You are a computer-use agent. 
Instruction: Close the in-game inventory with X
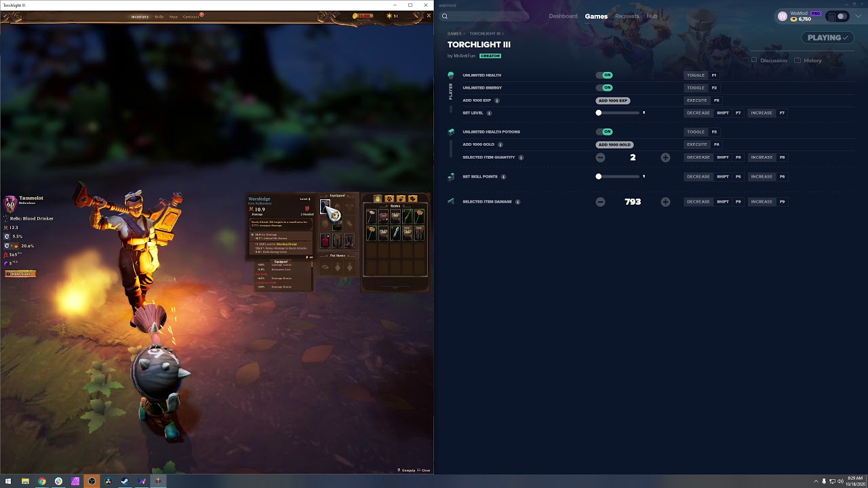[428, 16]
